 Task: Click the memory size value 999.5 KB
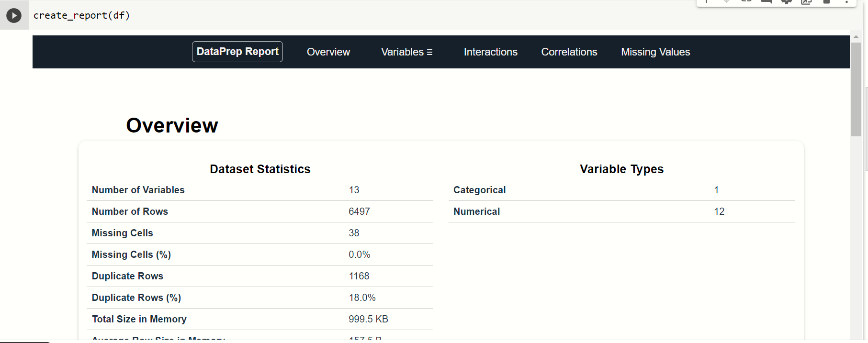[x=368, y=319]
